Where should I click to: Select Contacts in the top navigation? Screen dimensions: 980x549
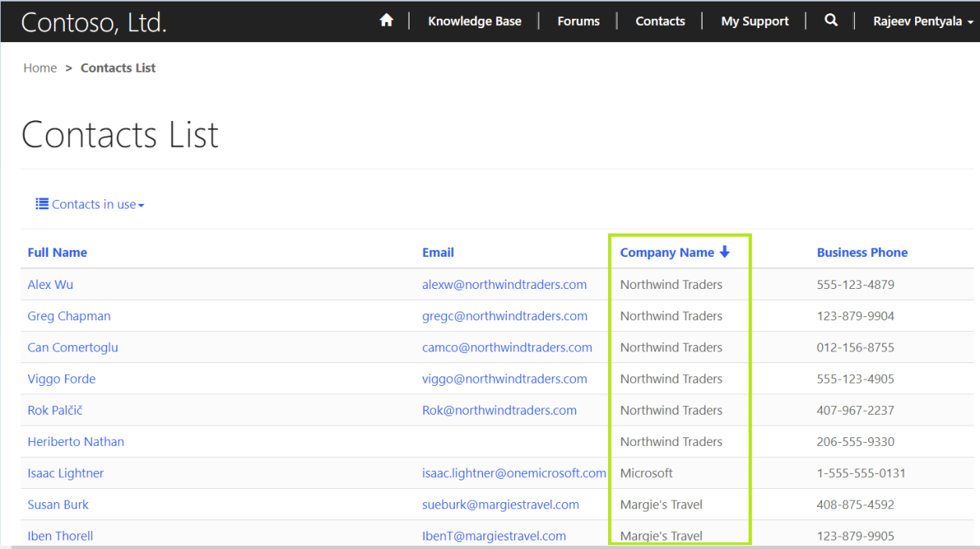tap(660, 21)
